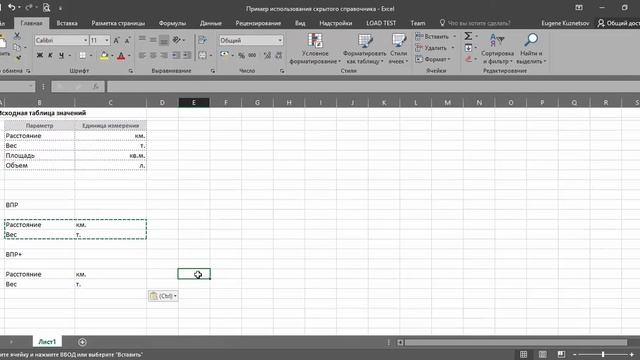This screenshot has width=640, height=360.
Task: Click the Merge and Center icon
Action: coord(202,55)
